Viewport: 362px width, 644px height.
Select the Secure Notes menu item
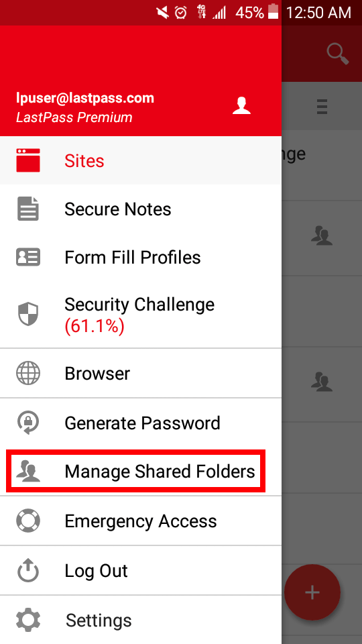click(141, 209)
